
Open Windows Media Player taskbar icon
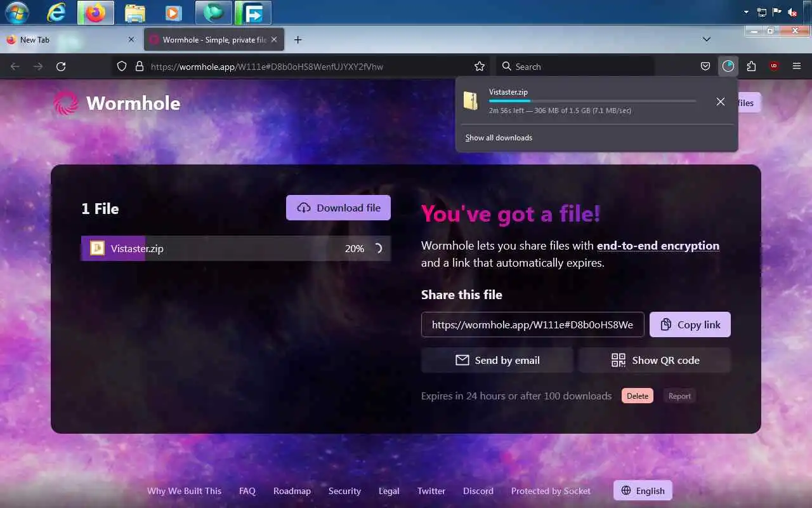coord(173,13)
